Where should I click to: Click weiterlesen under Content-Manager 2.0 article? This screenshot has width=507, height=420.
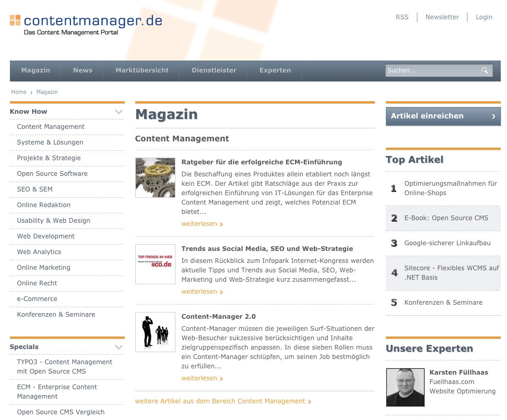point(202,378)
